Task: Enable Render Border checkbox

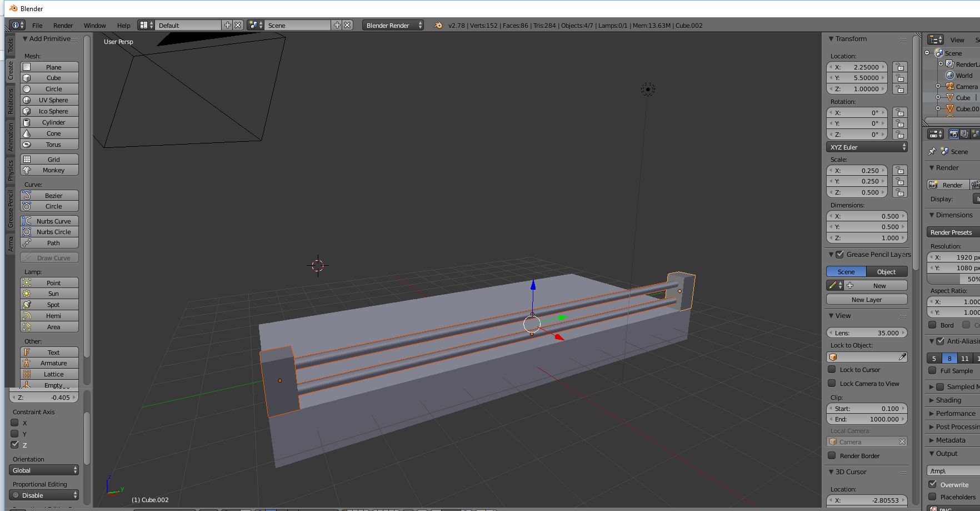Action: point(832,455)
